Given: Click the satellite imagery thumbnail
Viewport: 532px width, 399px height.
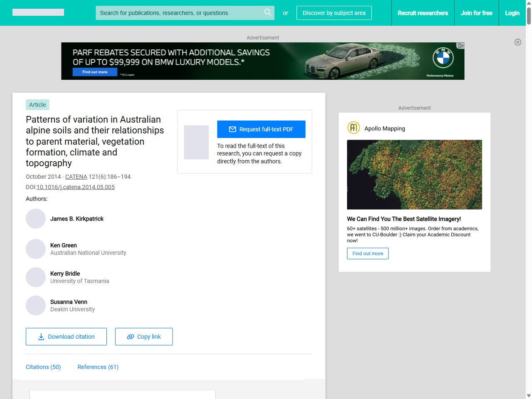Looking at the screenshot, I should pyautogui.click(x=414, y=175).
